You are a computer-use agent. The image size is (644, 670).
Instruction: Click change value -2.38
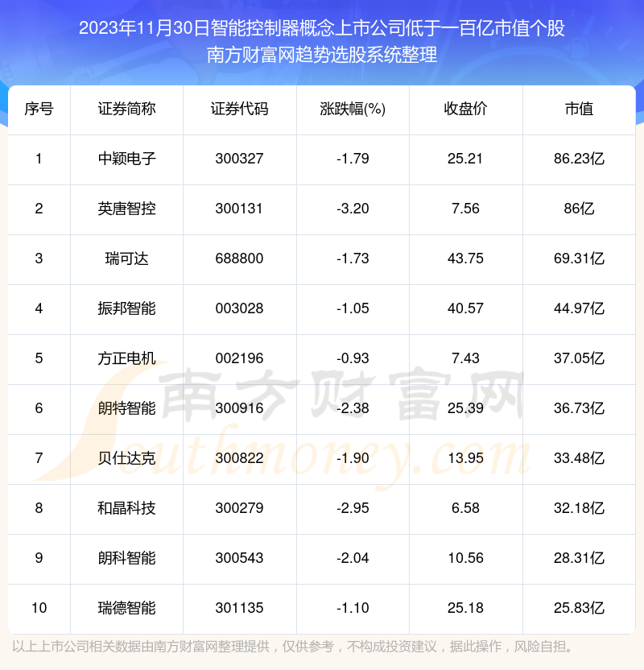point(353,409)
